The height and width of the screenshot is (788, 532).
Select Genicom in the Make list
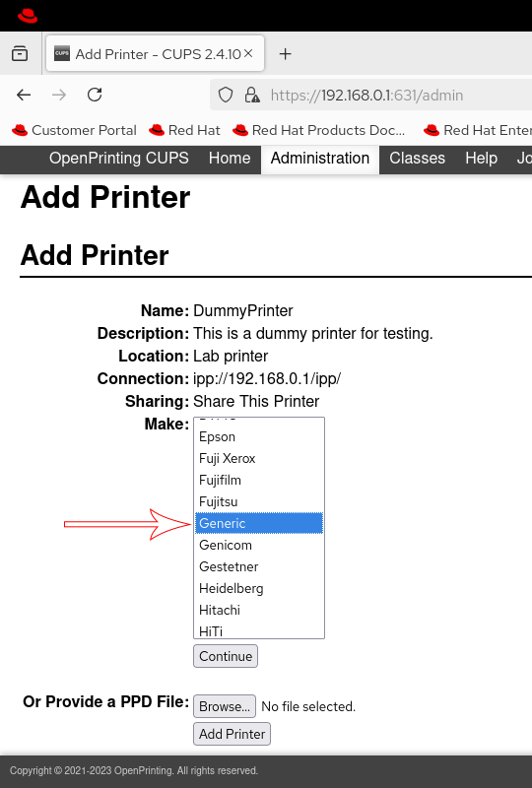259,545
